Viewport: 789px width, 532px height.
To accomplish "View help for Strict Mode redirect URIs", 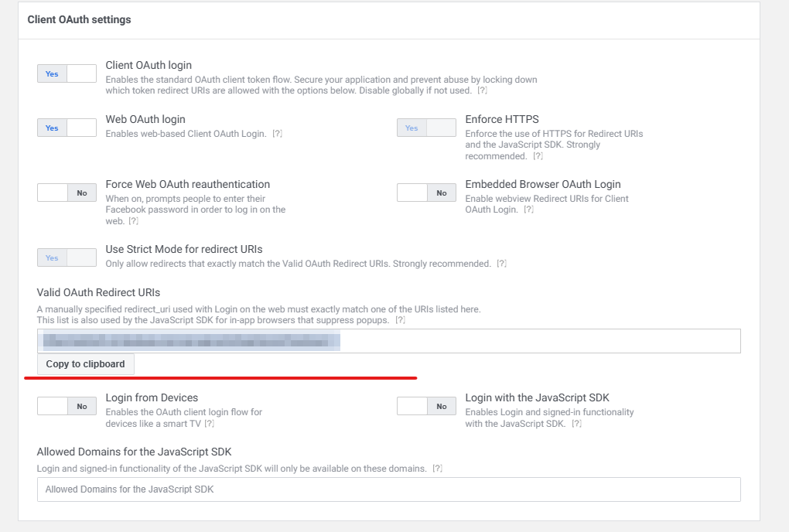I will point(502,264).
